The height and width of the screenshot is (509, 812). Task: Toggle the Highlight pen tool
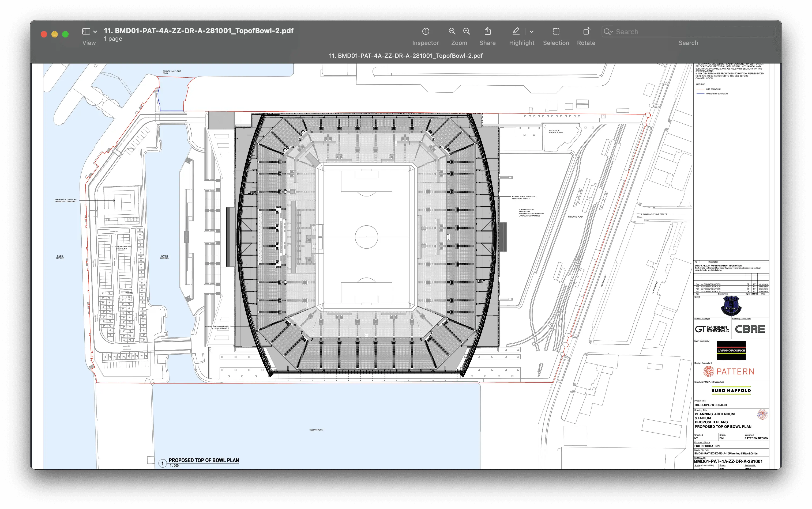(x=516, y=31)
